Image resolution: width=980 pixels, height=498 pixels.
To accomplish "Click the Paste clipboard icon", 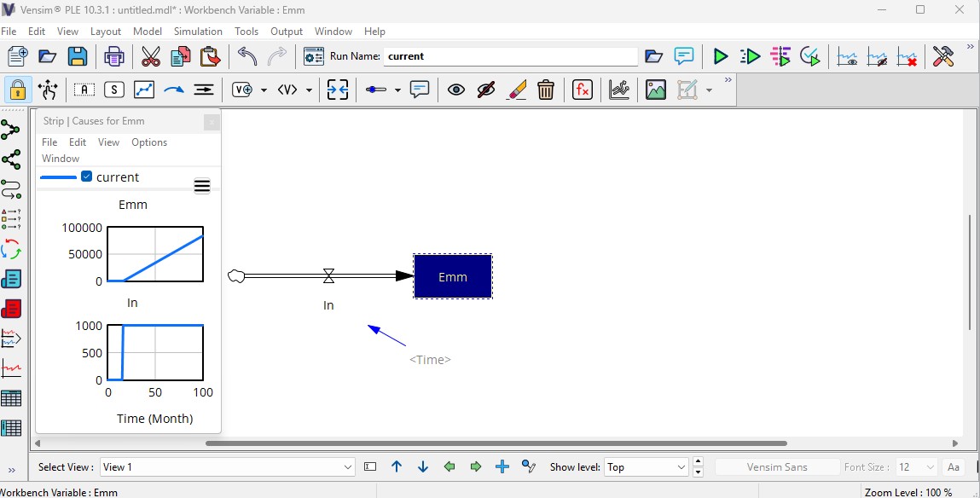I will (211, 56).
